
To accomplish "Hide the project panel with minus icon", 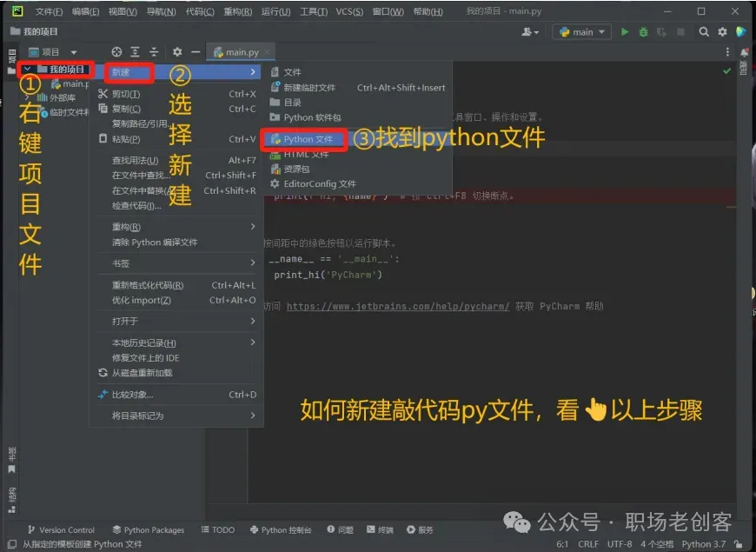I will point(196,51).
